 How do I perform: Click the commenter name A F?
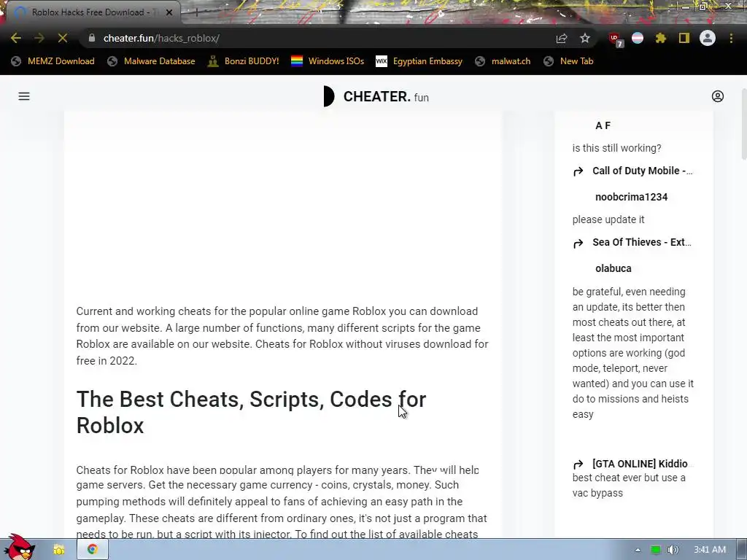(603, 125)
